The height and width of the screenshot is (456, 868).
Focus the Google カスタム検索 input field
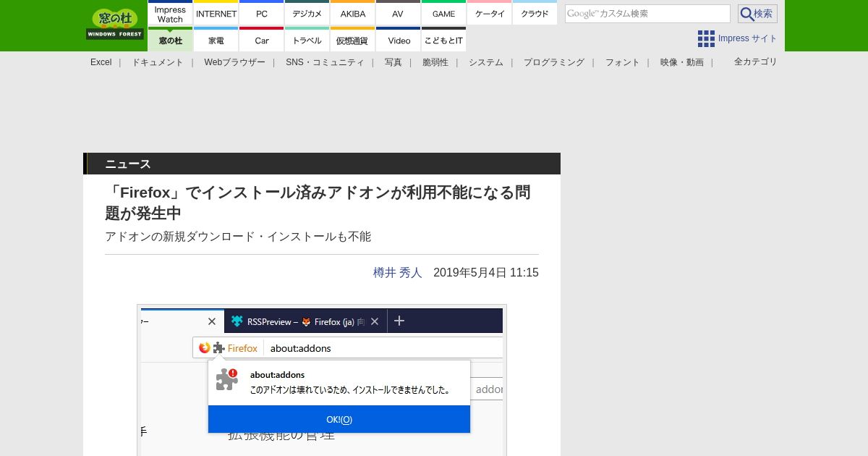[x=647, y=14]
